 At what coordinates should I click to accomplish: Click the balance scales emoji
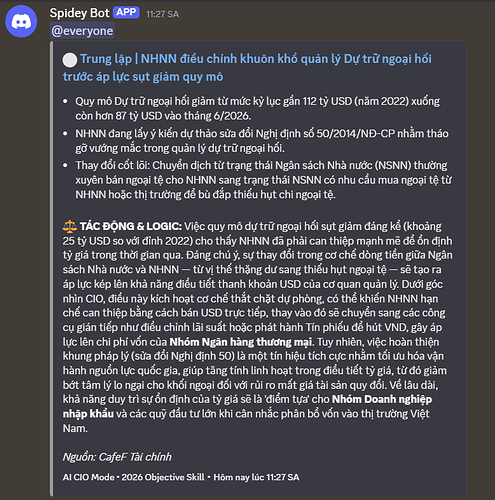pyautogui.click(x=70, y=226)
